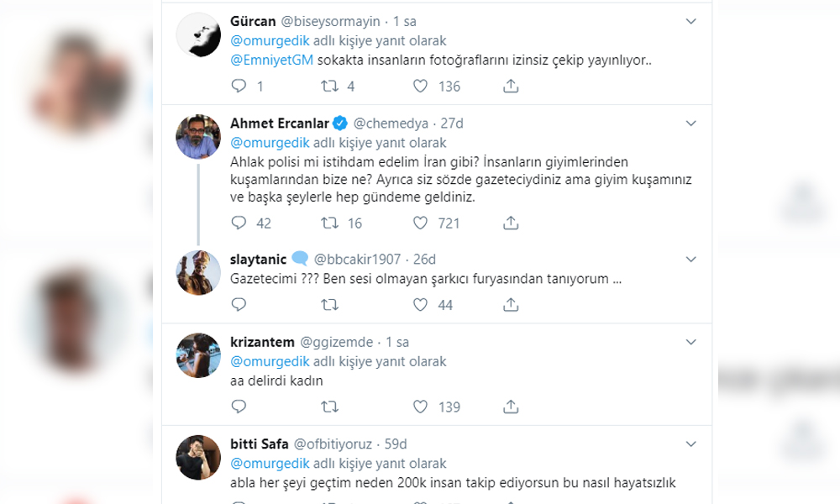Open more options for Gürcan's tweet
840x504 pixels.
(x=690, y=21)
